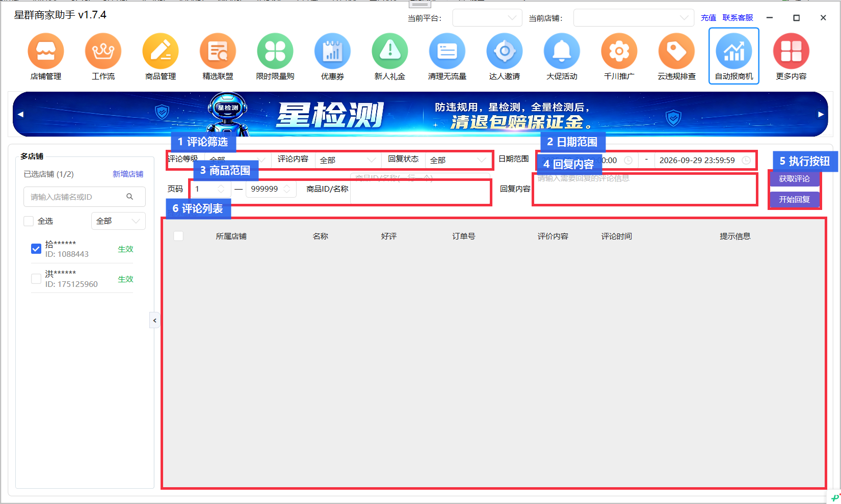841x504 pixels.
Task: Open the 云违规排查 tag icon
Action: [x=676, y=57]
